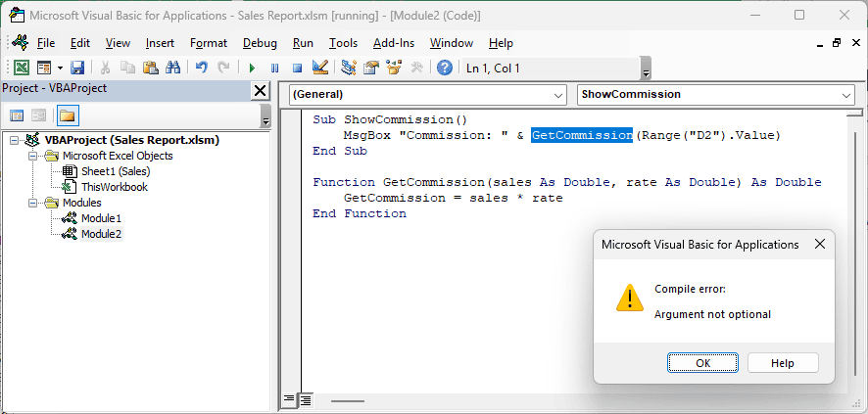Click the View Object icon in the Project pane
The height and width of the screenshot is (414, 868).
click(x=38, y=115)
